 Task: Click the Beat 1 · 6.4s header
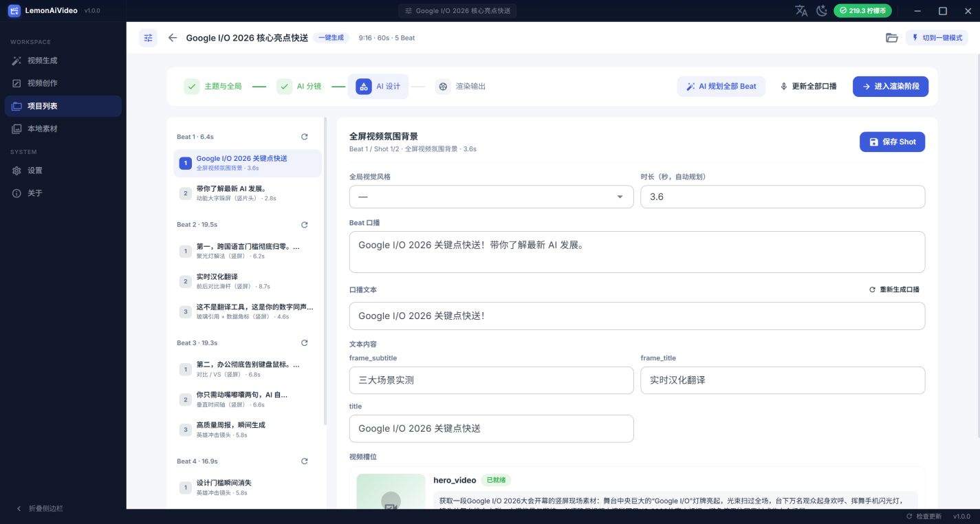(x=195, y=137)
